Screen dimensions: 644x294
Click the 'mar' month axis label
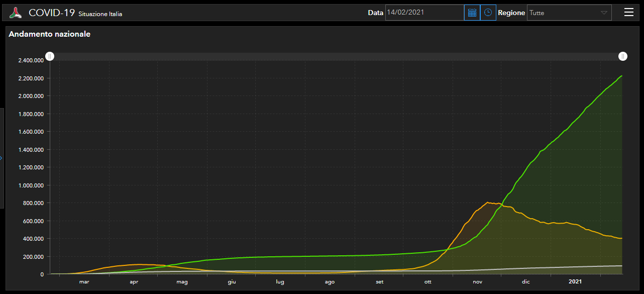pos(84,282)
